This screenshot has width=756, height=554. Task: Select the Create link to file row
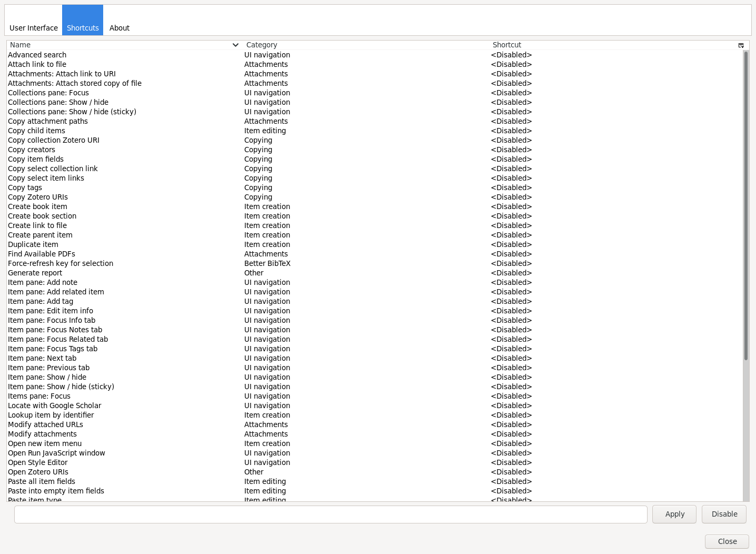(374, 225)
